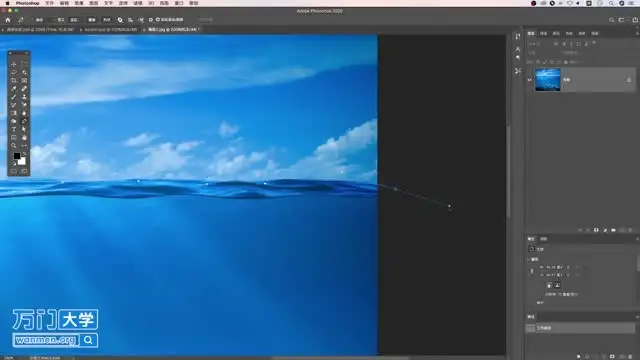Viewport: 640px width, 360px height.
Task: Select the Blur tool
Action: point(24,113)
